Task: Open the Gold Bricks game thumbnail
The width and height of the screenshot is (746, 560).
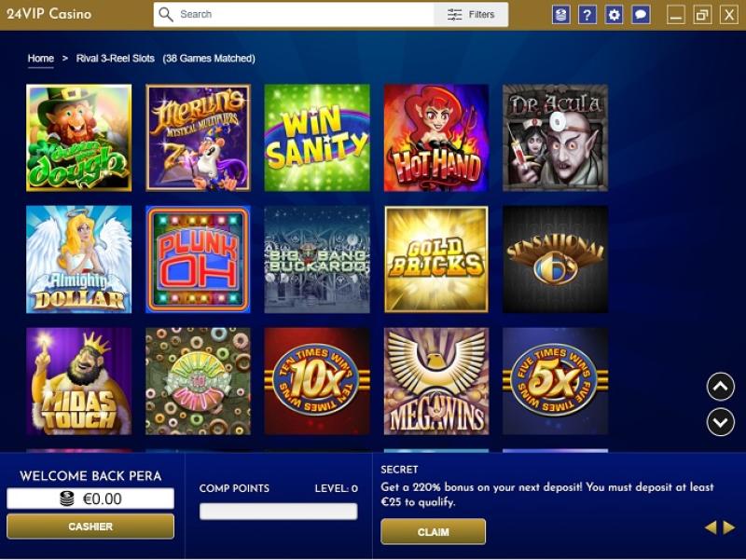Action: (436, 259)
